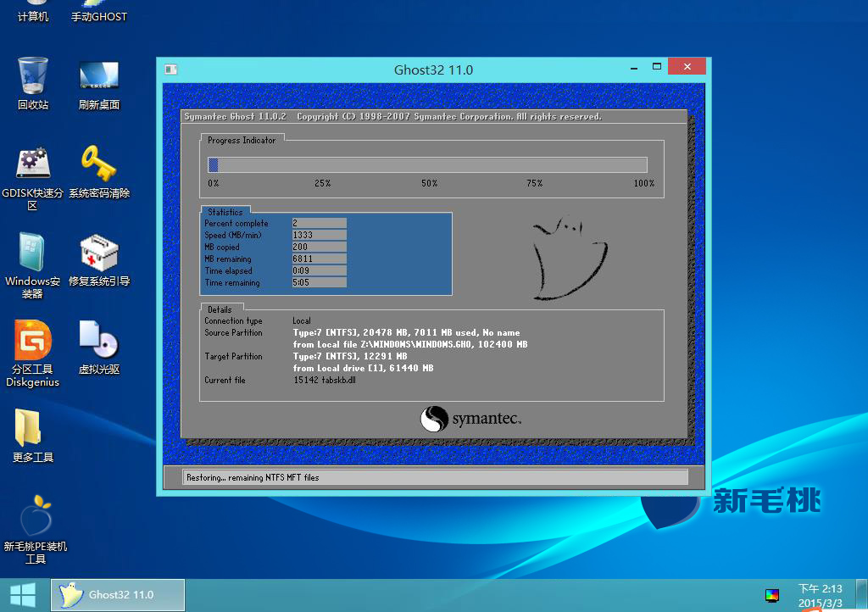Maximize the Ghost32 11.0 window

tap(657, 66)
